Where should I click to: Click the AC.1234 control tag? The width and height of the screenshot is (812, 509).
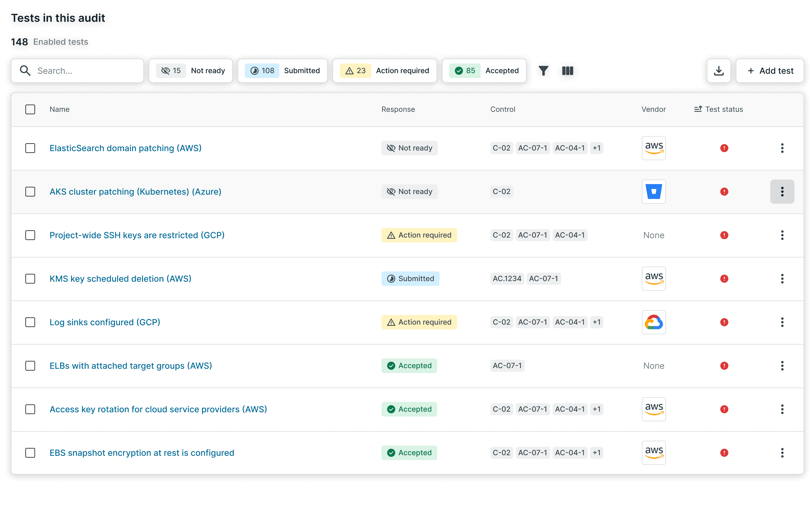(x=507, y=279)
